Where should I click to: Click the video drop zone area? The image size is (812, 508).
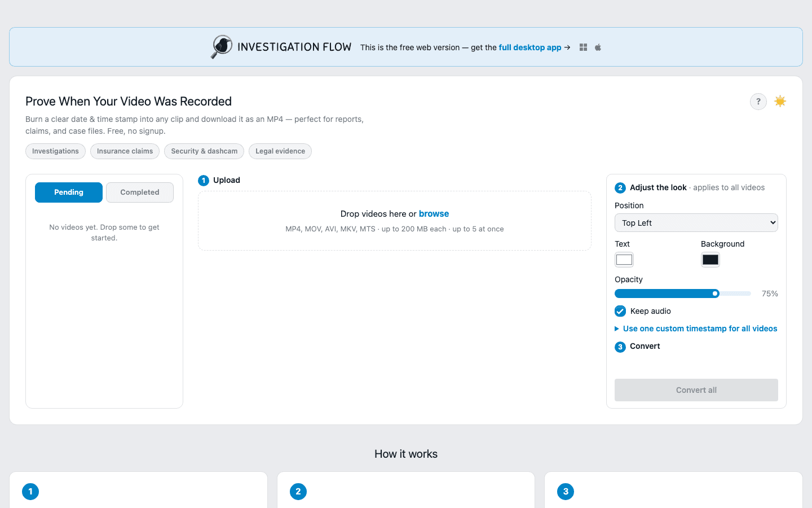click(x=395, y=221)
